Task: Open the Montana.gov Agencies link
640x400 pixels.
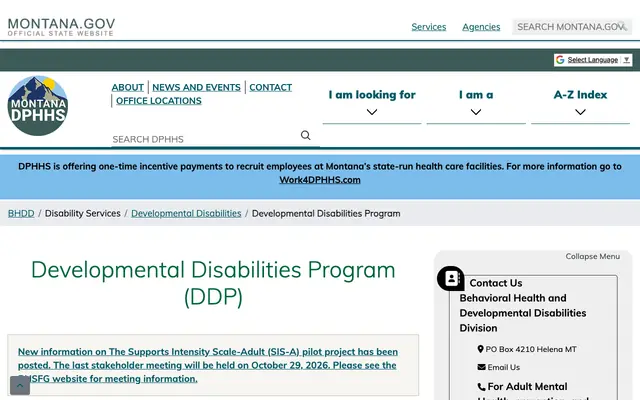Action: (x=481, y=27)
